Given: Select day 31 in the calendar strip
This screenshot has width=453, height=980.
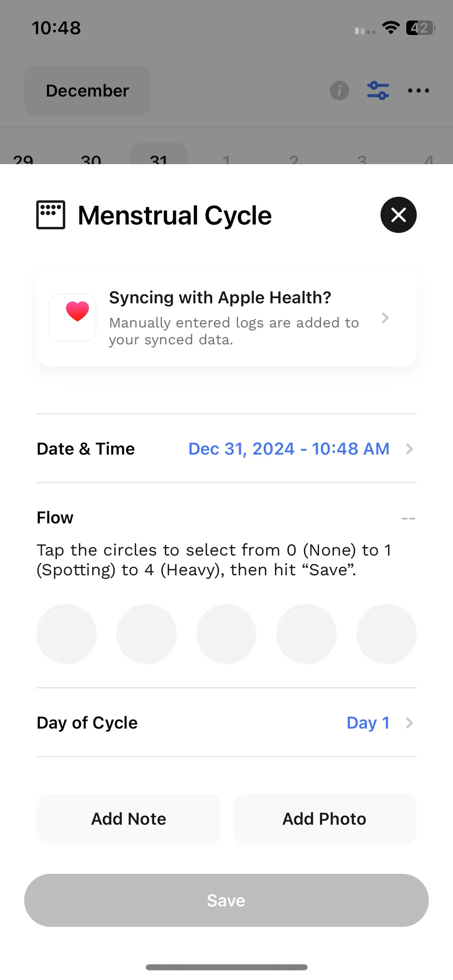Looking at the screenshot, I should click(159, 154).
